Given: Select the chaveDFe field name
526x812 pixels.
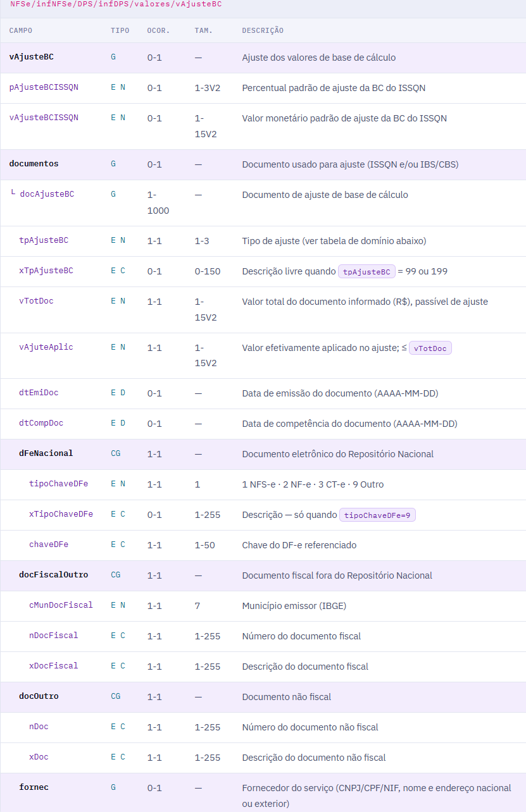Looking at the screenshot, I should click(49, 544).
